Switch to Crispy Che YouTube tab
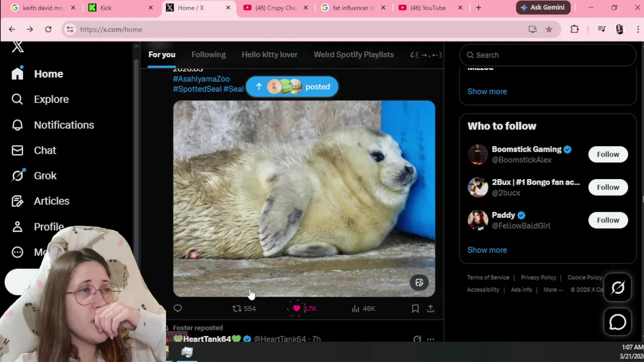This screenshot has height=362, width=644. [276, 8]
